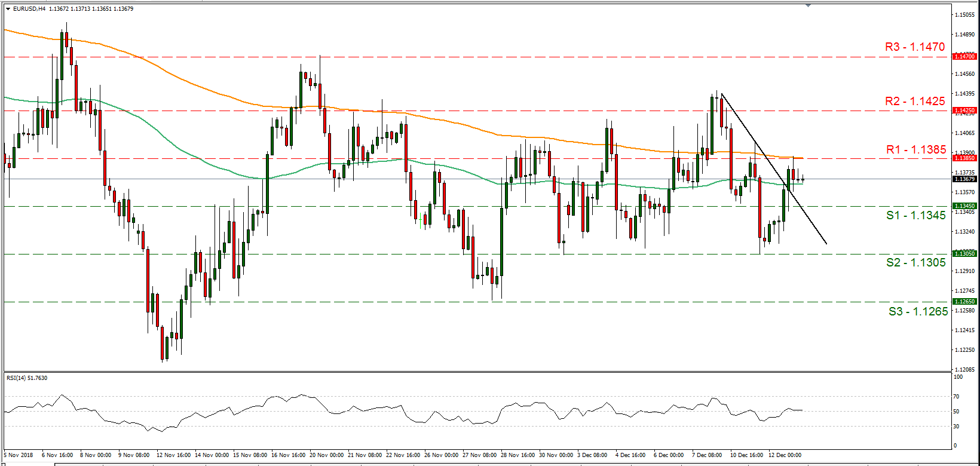Select the R1 - 1.1385 resistance label
The image size is (980, 466).
[916, 149]
